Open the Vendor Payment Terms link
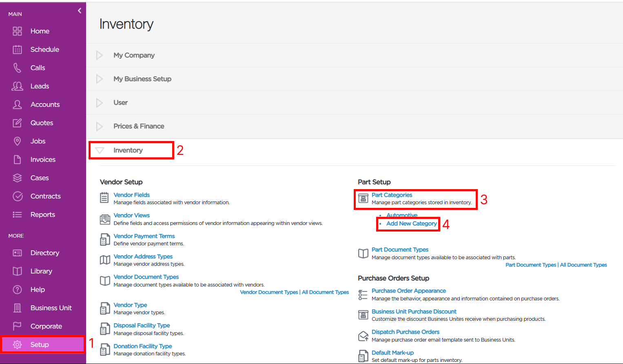This screenshot has height=364, width=623. pos(144,236)
